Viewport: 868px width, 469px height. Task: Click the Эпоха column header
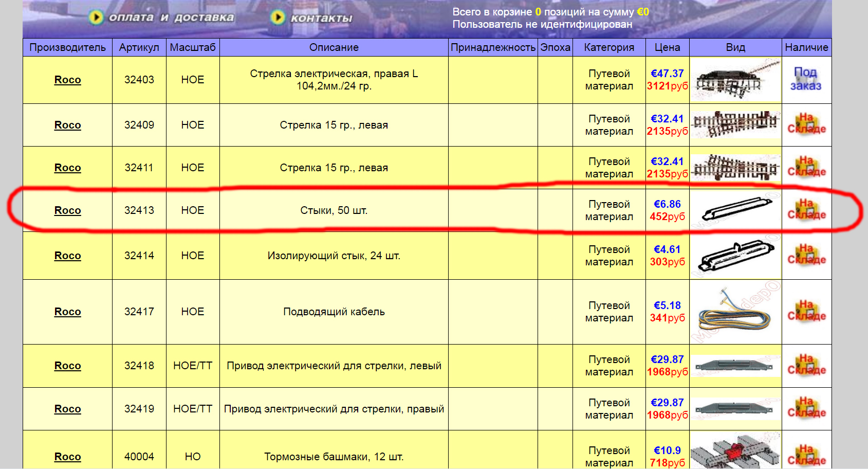[x=555, y=47]
